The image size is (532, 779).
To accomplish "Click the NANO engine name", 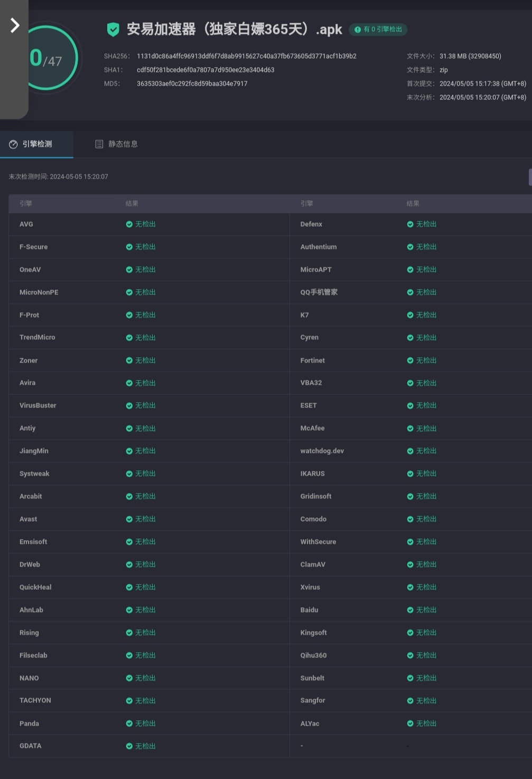I will pyautogui.click(x=29, y=678).
